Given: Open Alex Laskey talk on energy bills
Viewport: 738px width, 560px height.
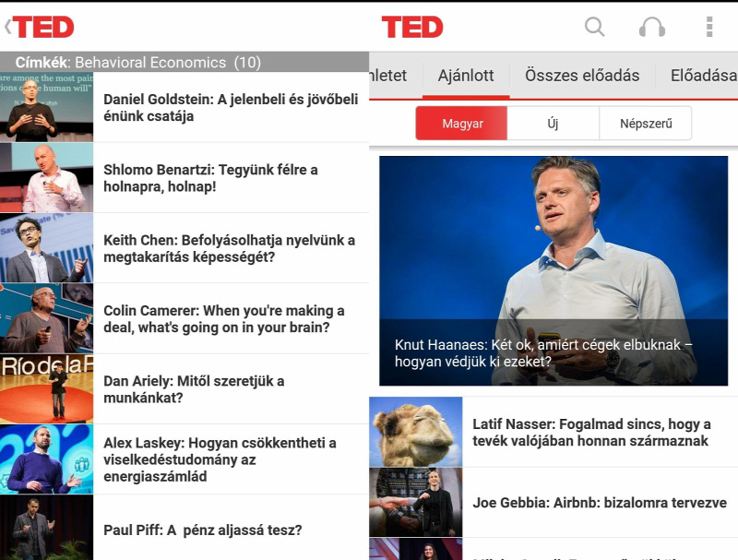Looking at the screenshot, I should click(220, 459).
